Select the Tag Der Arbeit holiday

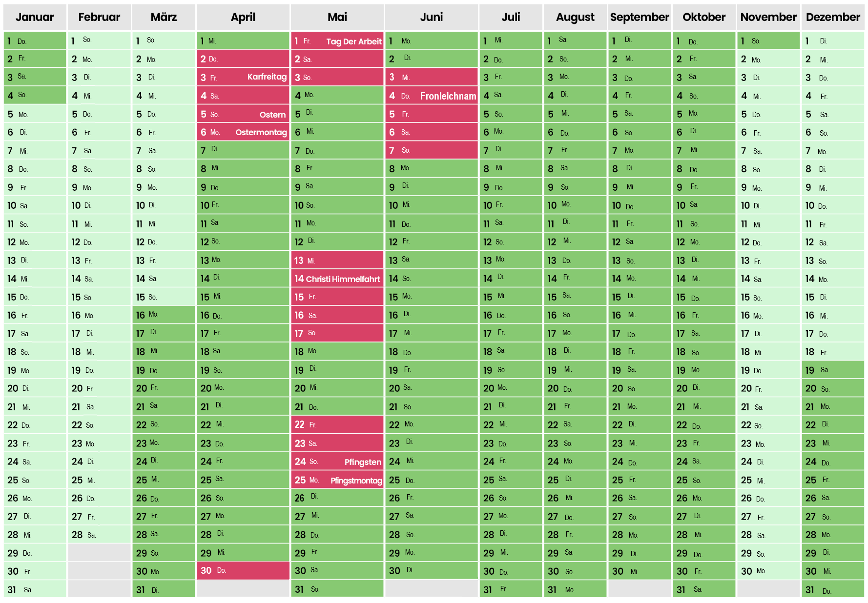(x=337, y=41)
